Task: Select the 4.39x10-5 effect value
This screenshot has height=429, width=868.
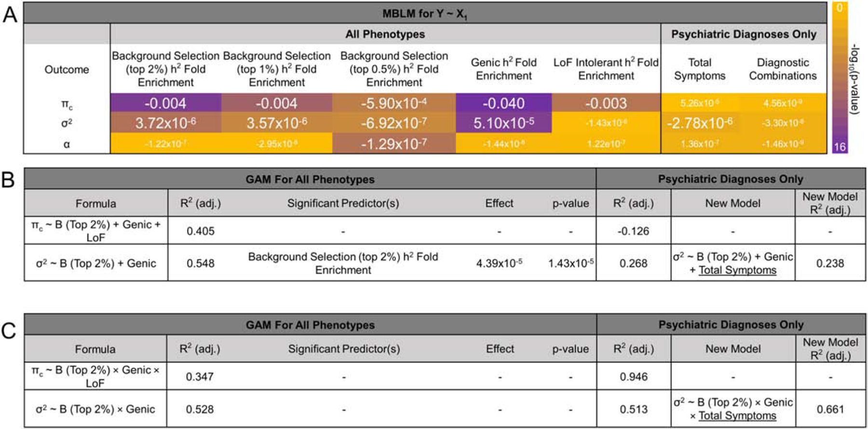Action: pos(499,263)
